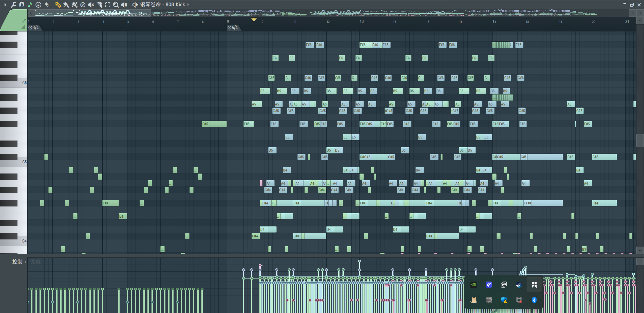This screenshot has width=644, height=313.
Task: Open the cat tray icon
Action: click(x=473, y=300)
